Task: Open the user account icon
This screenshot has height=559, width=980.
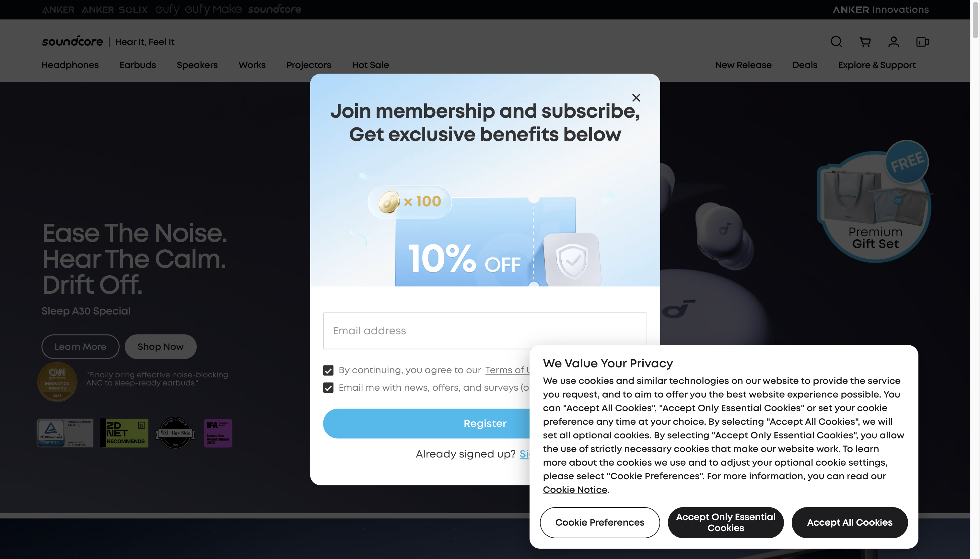Action: (894, 42)
